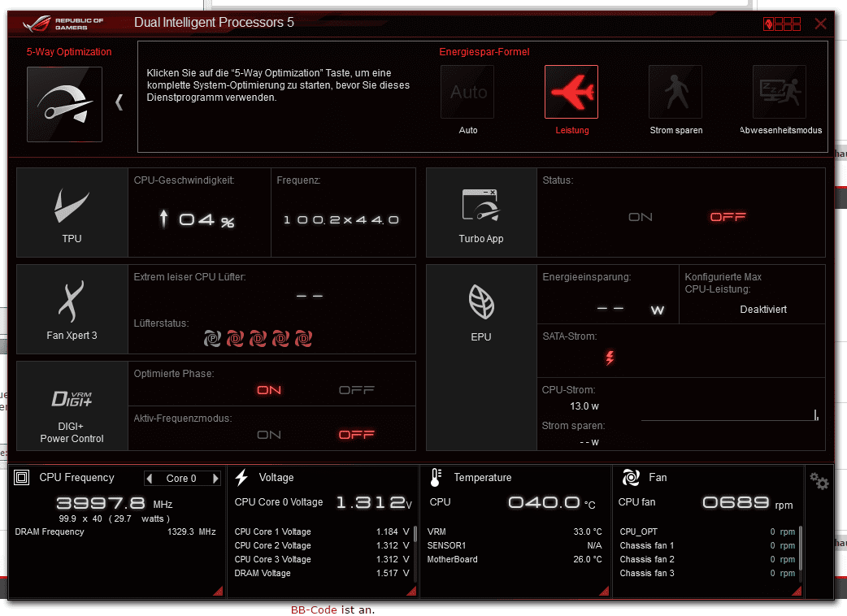Click the CPU-Strom power graph
847x616 pixels.
730,414
